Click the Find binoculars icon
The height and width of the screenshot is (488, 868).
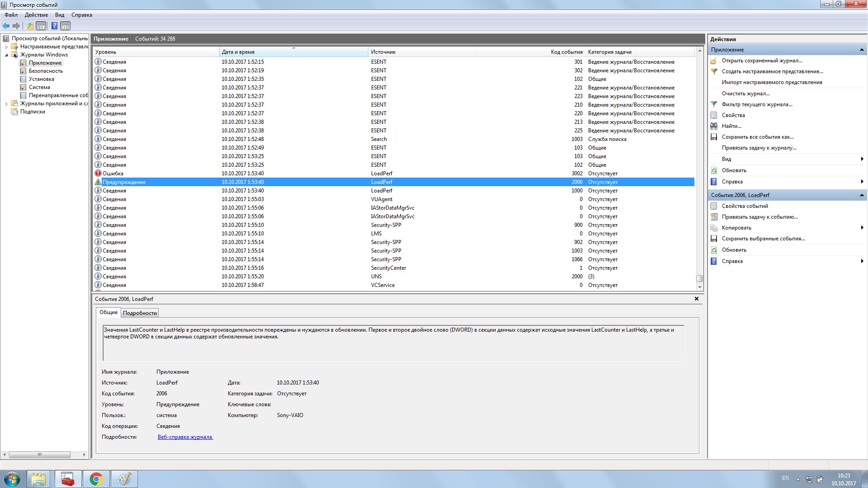pyautogui.click(x=714, y=126)
